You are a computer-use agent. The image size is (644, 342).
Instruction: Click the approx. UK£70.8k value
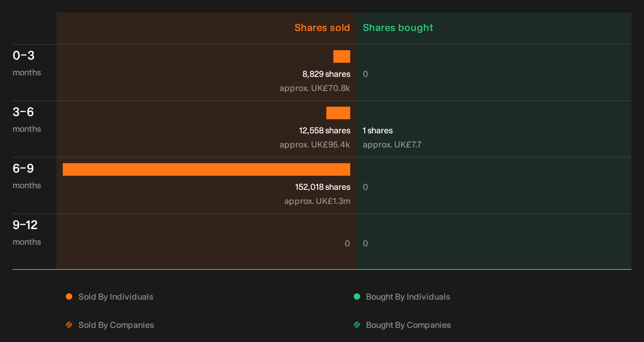[x=315, y=88]
